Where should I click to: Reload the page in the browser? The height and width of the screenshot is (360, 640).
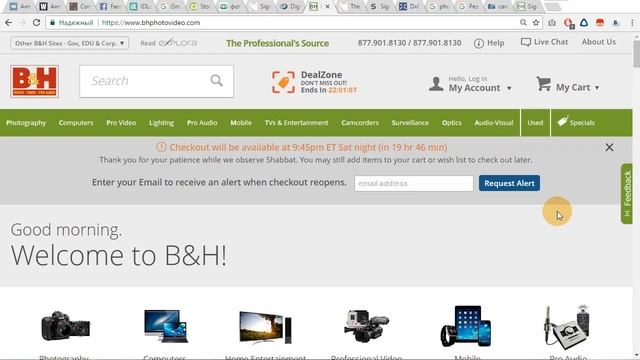point(36,22)
